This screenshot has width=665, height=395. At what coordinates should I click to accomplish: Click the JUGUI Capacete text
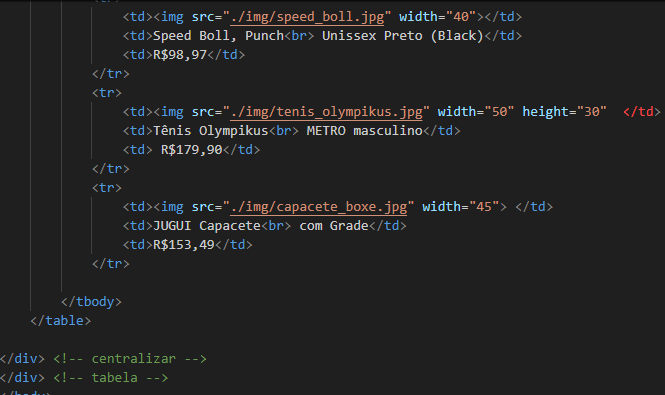pos(207,226)
